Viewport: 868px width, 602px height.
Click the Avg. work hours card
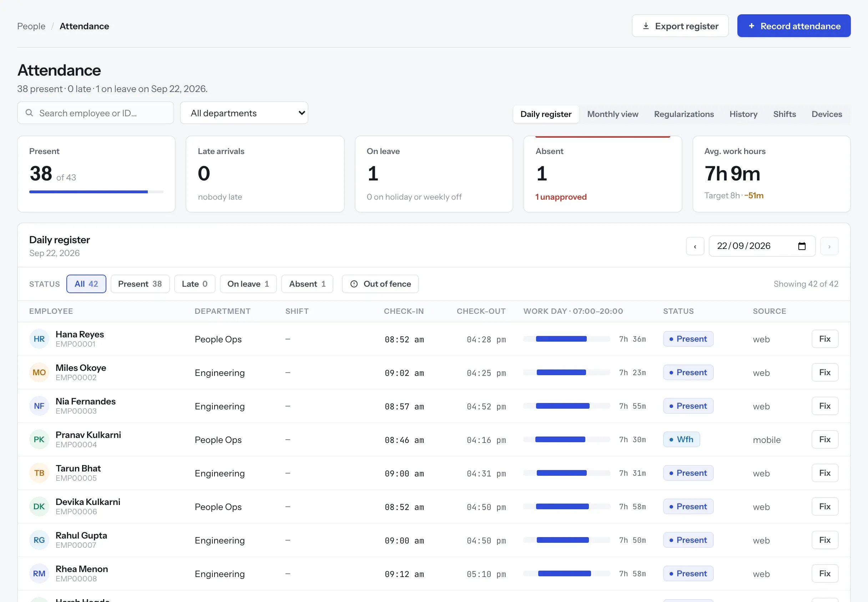(771, 174)
